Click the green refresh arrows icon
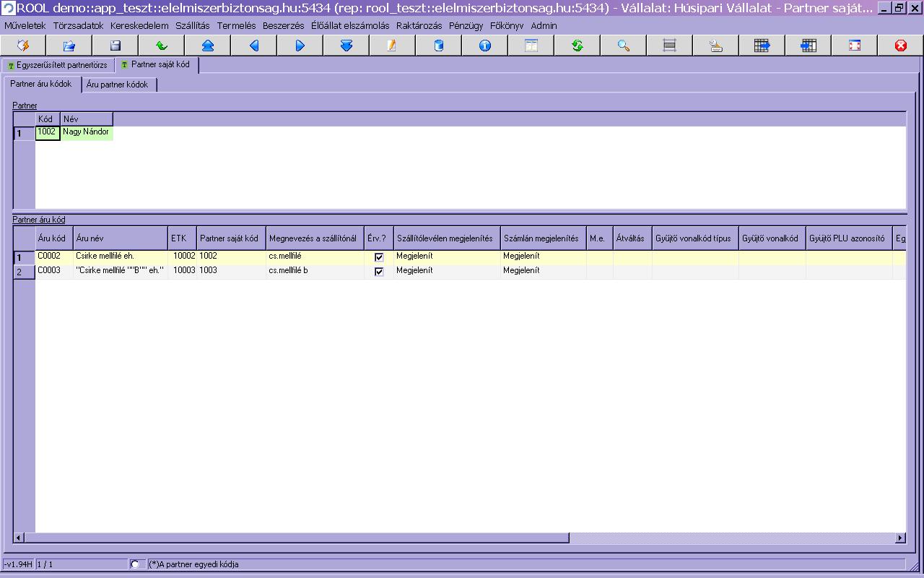The height and width of the screenshot is (578, 924). coord(577,46)
